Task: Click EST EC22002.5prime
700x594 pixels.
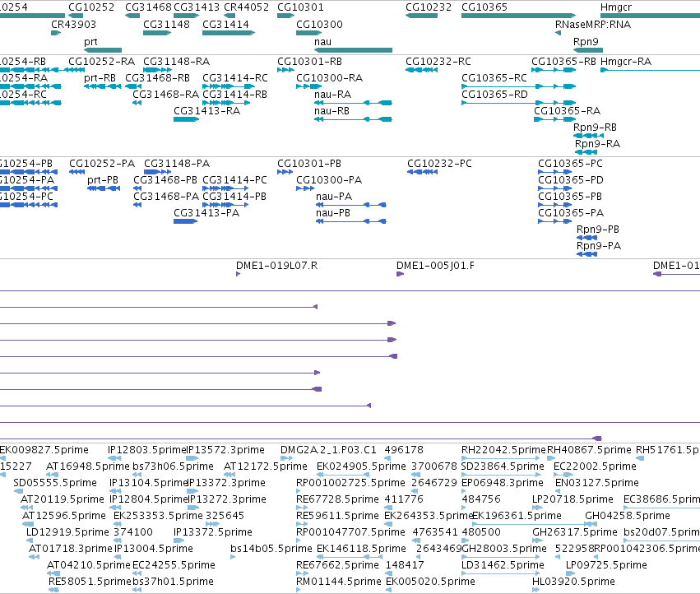Action: 563,475
